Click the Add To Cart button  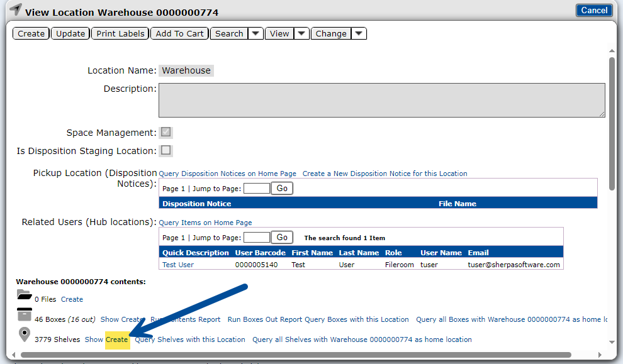point(179,34)
